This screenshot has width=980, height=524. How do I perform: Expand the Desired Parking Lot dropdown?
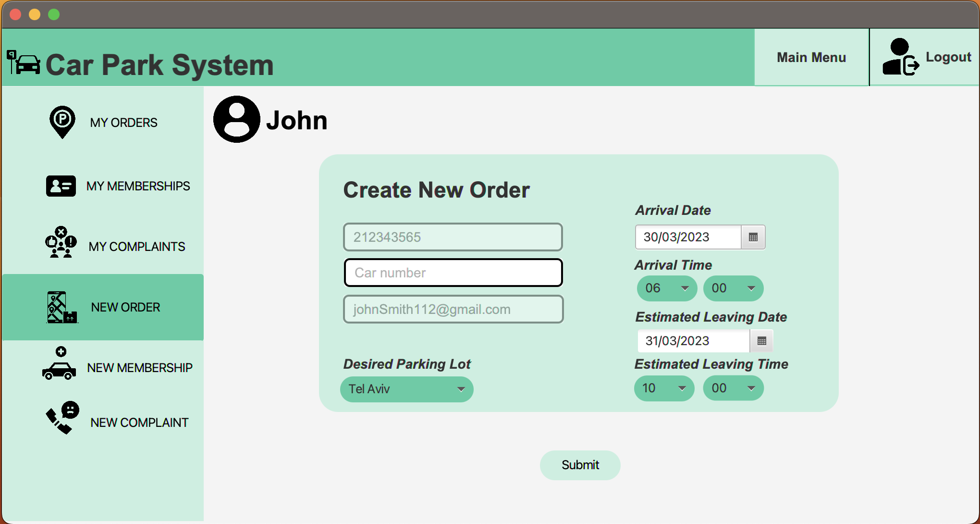point(406,389)
